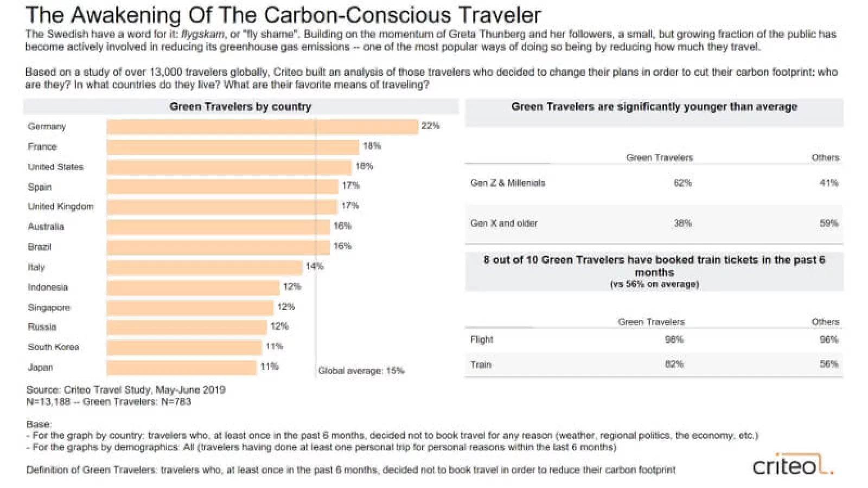
Task: Click the United States bar
Action: [x=229, y=167]
